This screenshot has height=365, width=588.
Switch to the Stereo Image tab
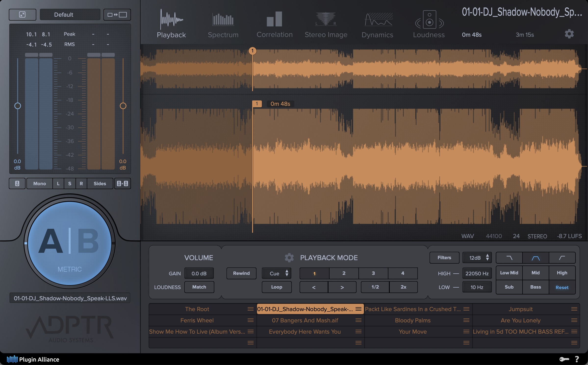pyautogui.click(x=326, y=25)
